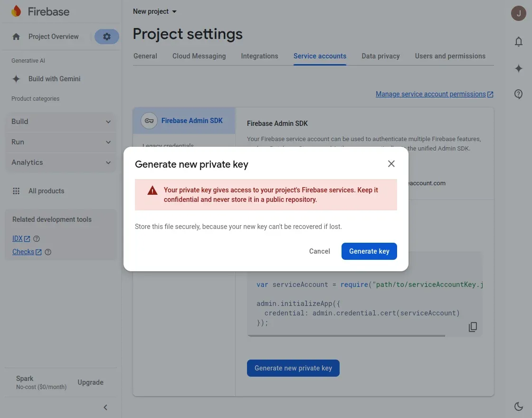Open the Checks link
Viewport: 532px width, 418px height.
(23, 252)
